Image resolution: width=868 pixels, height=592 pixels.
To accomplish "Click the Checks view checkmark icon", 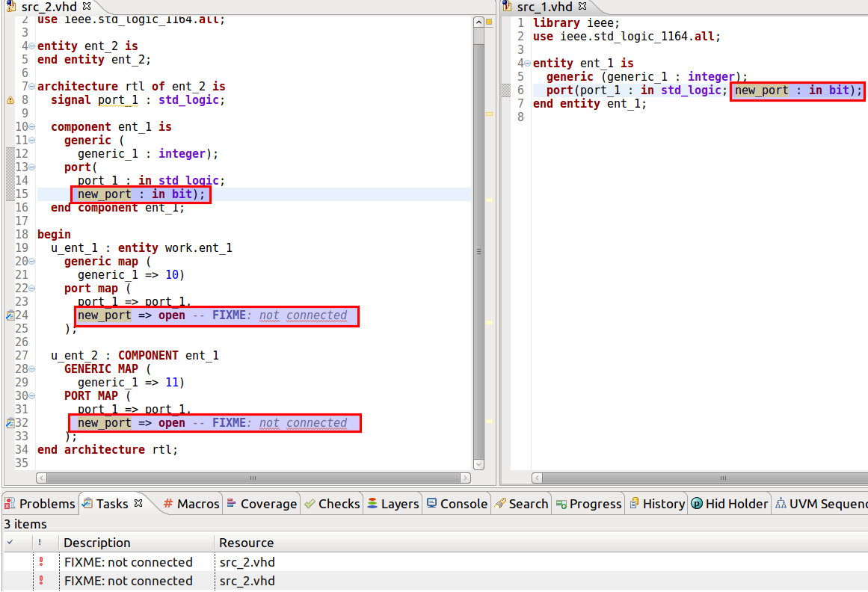I will (x=310, y=503).
